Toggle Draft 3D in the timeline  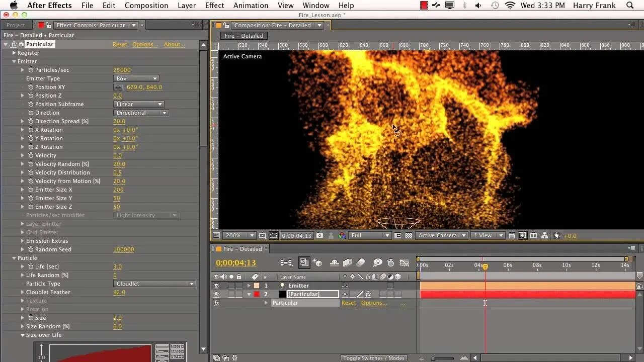tap(317, 262)
